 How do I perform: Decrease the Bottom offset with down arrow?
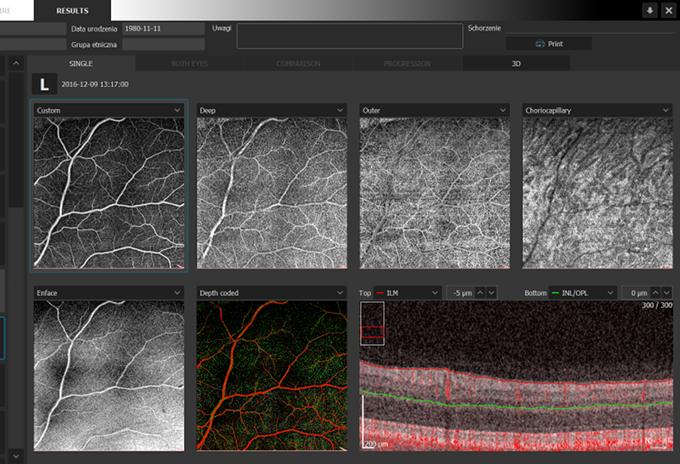(667, 293)
